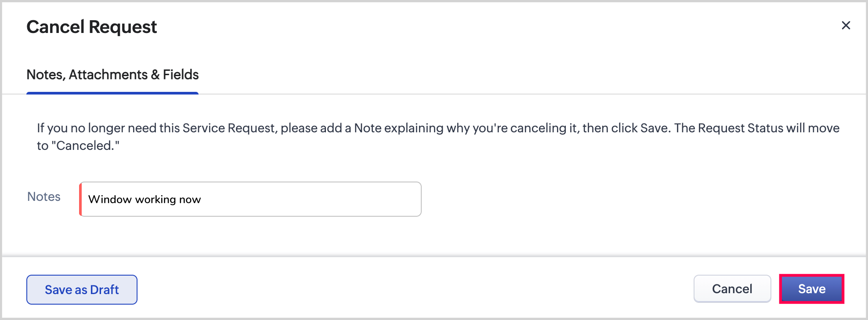The image size is (868, 320).
Task: Confirm cancellation with the blue Save button
Action: (811, 289)
